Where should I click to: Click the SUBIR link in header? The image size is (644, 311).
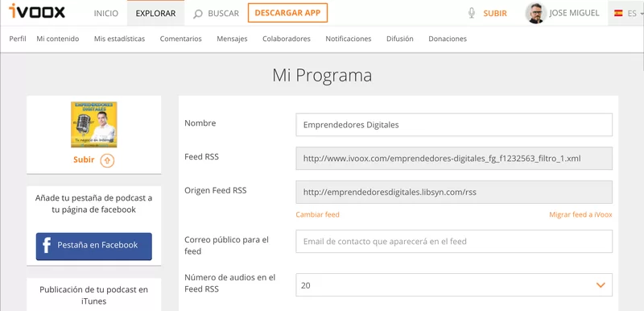pyautogui.click(x=495, y=13)
